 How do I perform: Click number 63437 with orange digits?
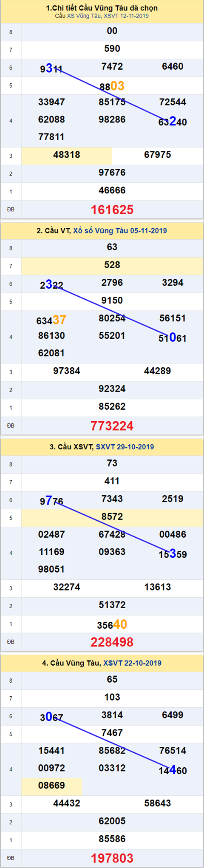pos(51,320)
